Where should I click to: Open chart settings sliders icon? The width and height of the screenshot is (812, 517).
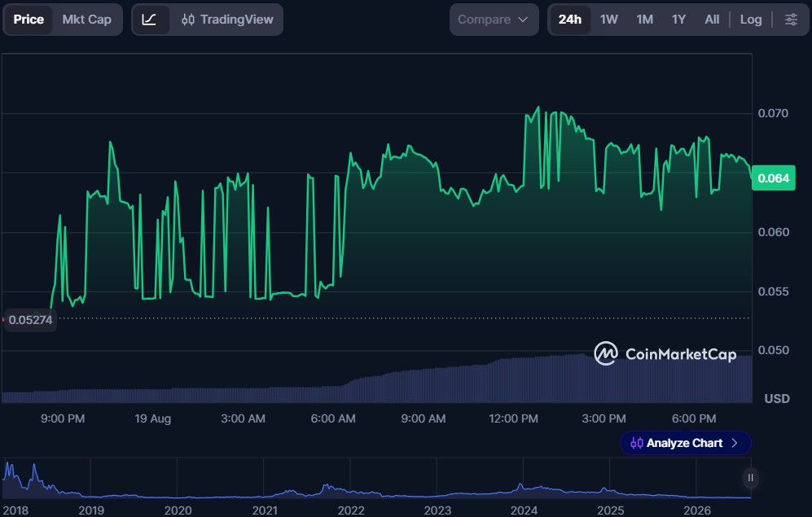tap(792, 20)
